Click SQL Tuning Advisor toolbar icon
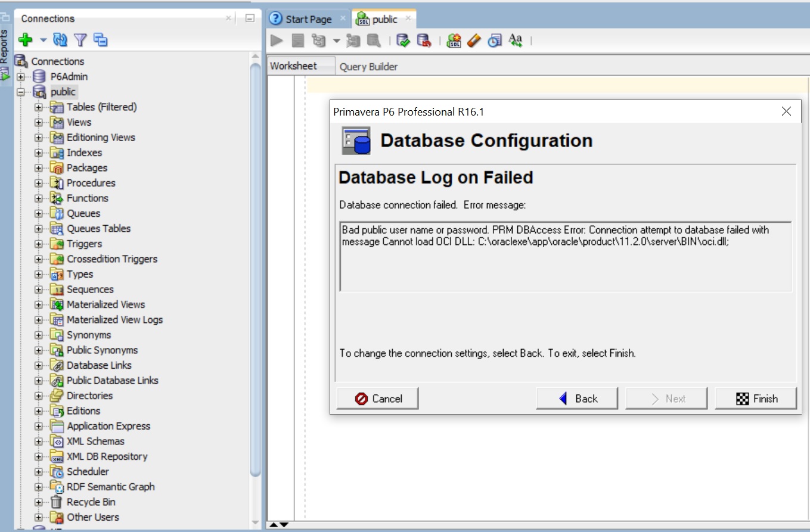The image size is (810, 532). (374, 41)
